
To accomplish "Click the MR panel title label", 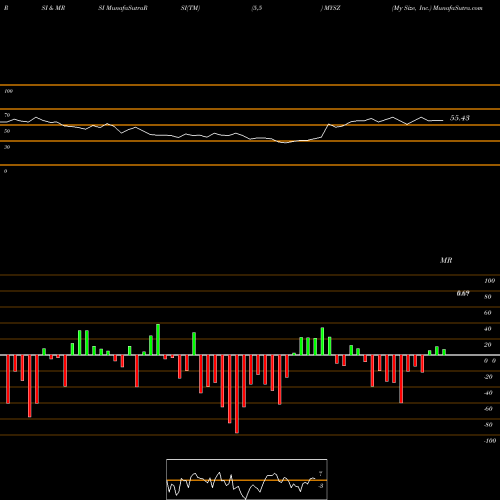I will coord(446,260).
